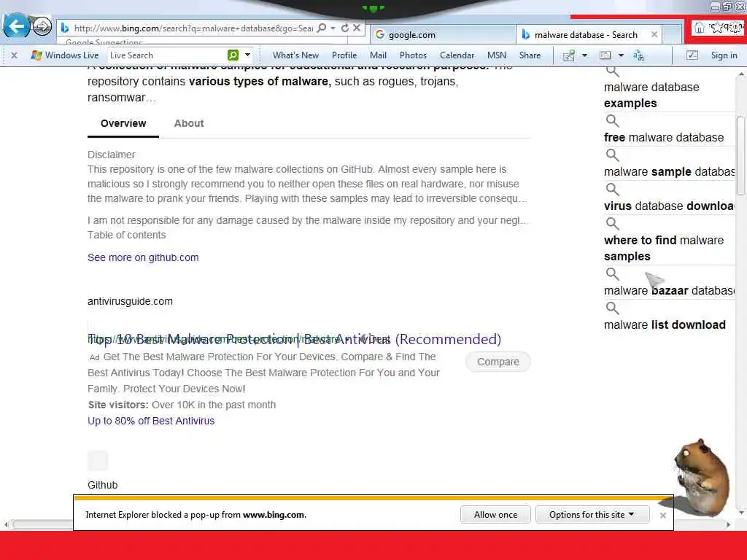Screen dimensions: 747x560
Task: Allow the blocked pop-up once
Action: (495, 515)
